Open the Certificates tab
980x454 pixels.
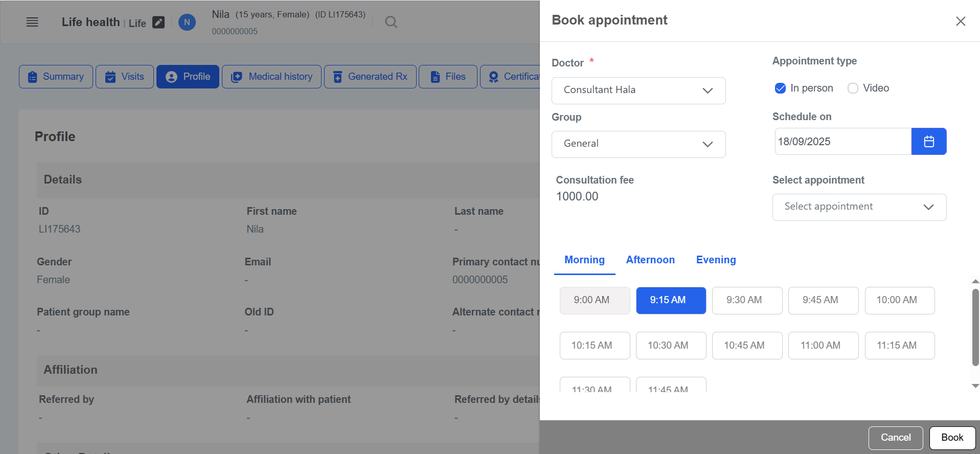(510, 77)
